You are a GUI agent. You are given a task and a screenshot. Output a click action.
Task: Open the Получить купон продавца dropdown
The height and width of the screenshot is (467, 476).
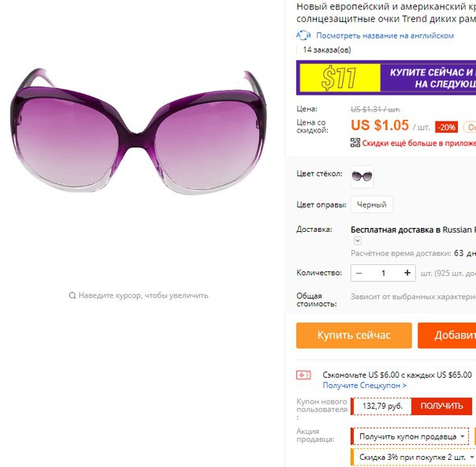410,436
